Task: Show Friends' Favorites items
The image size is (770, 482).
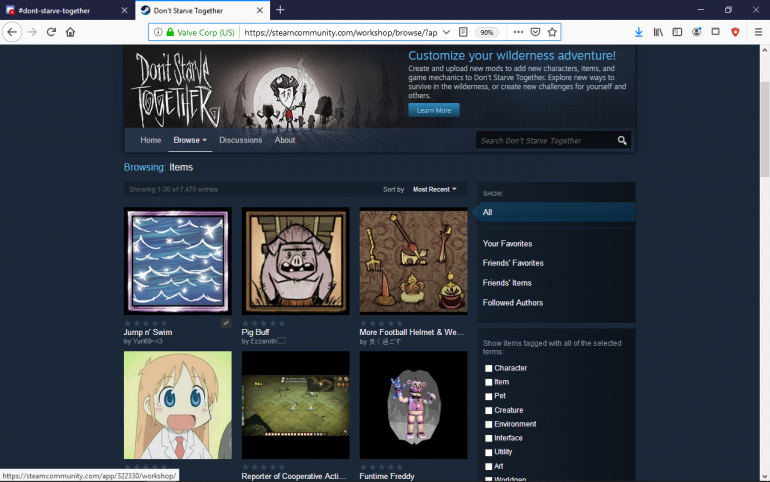Action: [x=513, y=263]
